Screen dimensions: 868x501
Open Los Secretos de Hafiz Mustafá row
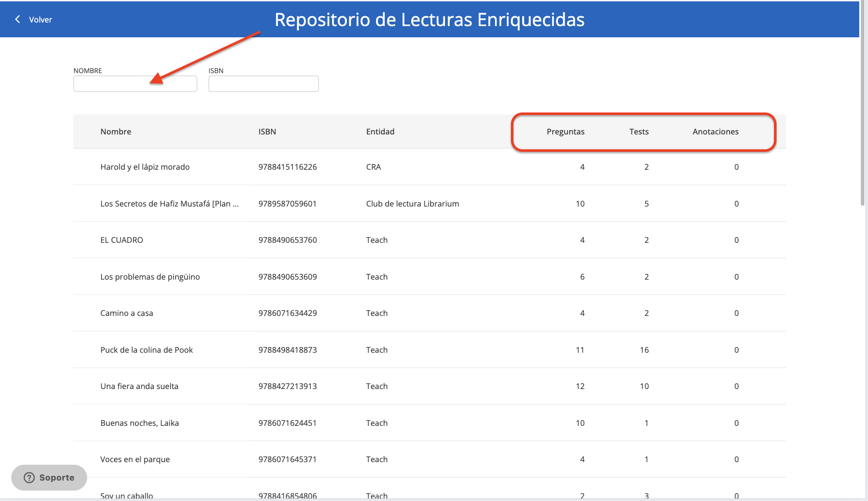(430, 203)
